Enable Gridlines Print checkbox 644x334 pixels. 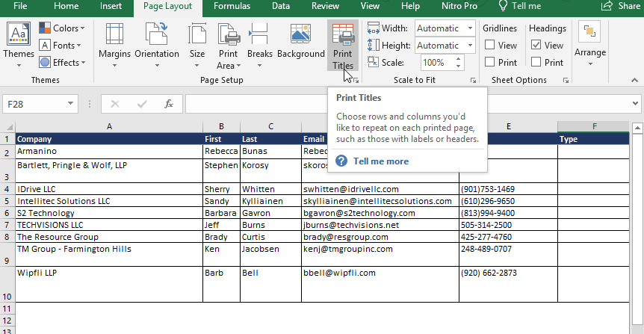(490, 63)
